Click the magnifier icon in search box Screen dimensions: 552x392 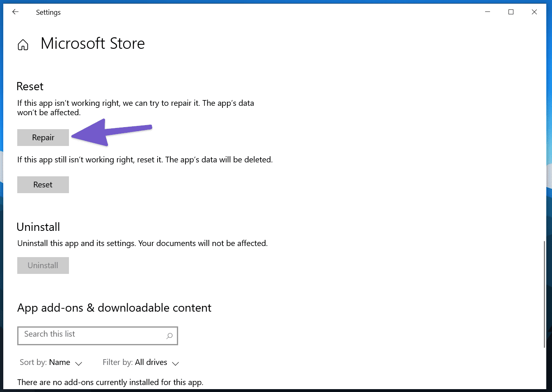pos(169,336)
